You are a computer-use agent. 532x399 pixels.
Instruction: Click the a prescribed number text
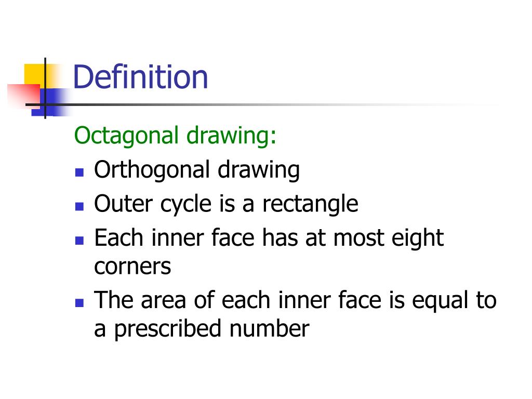(x=202, y=329)
